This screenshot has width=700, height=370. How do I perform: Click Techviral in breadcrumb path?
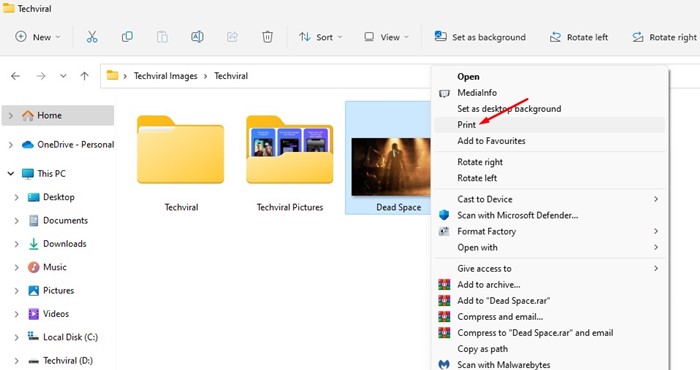click(x=231, y=76)
